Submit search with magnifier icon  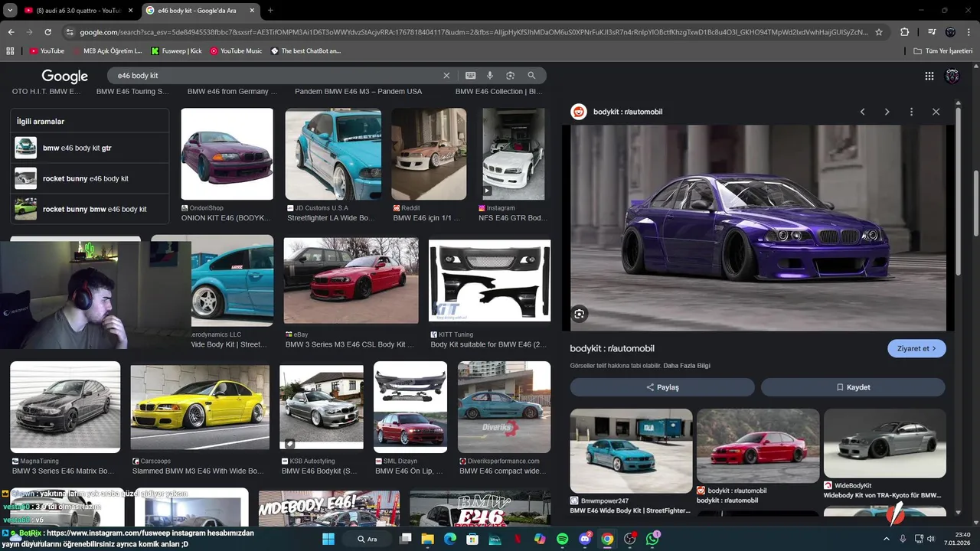[x=531, y=76]
